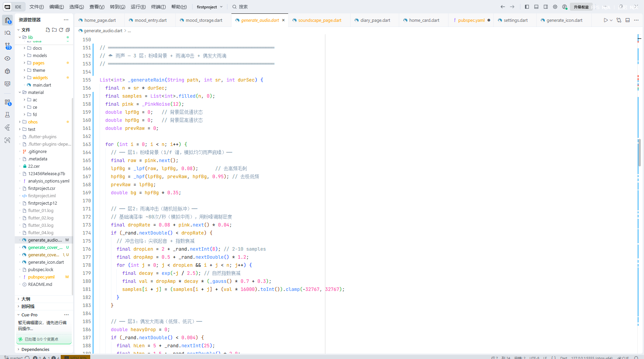The image size is (644, 359).
Task: Open the Testing flask icon
Action: coord(7,115)
